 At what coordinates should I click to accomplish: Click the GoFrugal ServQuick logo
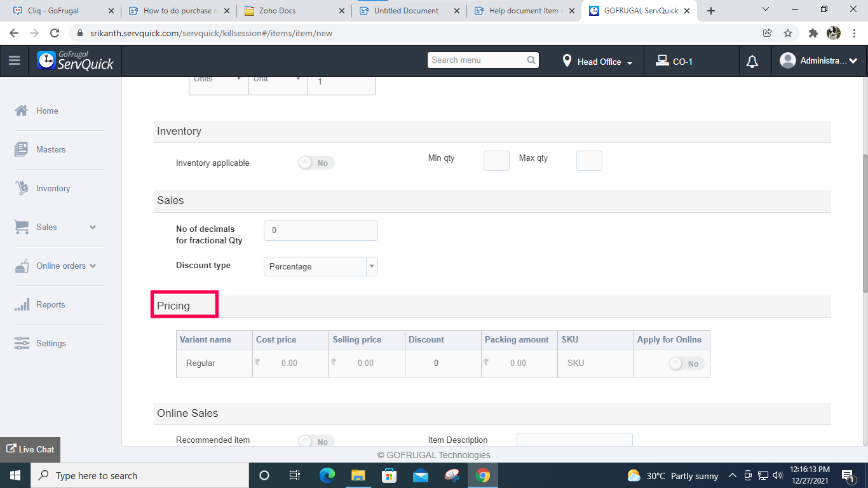pos(76,60)
